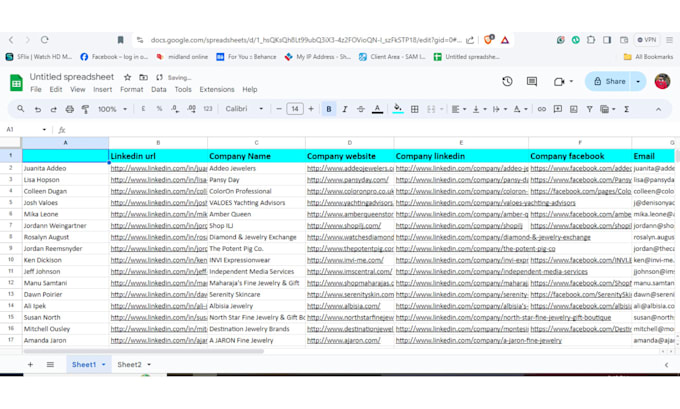This screenshot has width=680, height=409.
Task: Click the Insert link icon
Action: tap(542, 109)
